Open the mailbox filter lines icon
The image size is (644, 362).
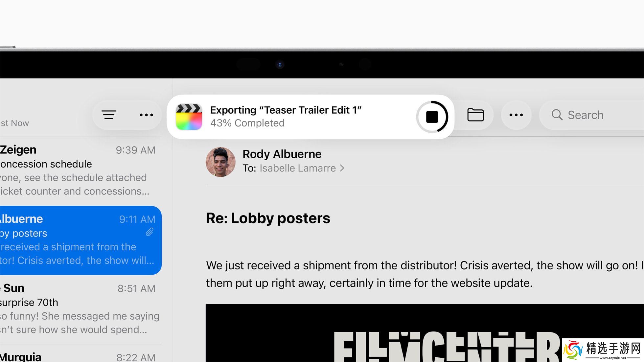coord(109,115)
